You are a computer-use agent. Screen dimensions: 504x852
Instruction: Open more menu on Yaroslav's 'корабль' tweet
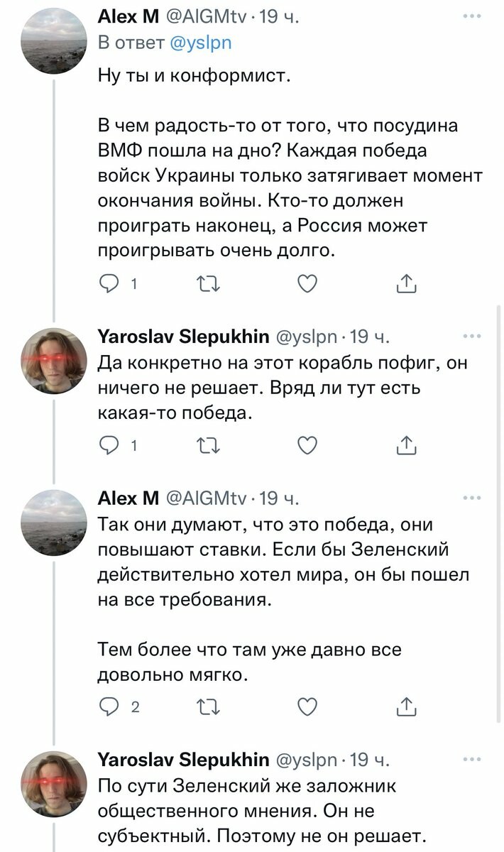pyautogui.click(x=470, y=335)
